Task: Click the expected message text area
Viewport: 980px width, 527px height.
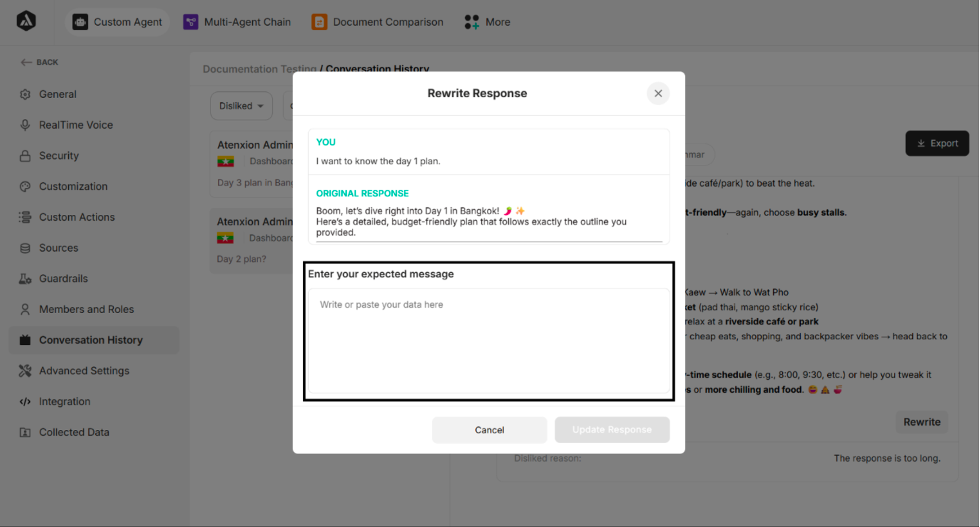Action: pos(488,340)
